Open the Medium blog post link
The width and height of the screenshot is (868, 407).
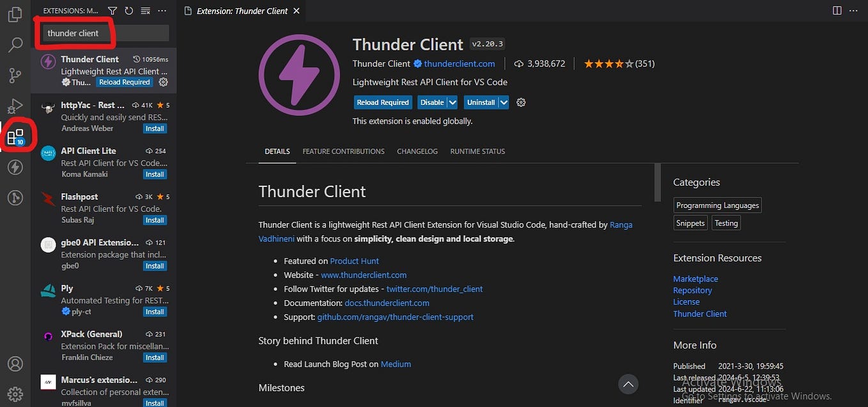point(396,364)
